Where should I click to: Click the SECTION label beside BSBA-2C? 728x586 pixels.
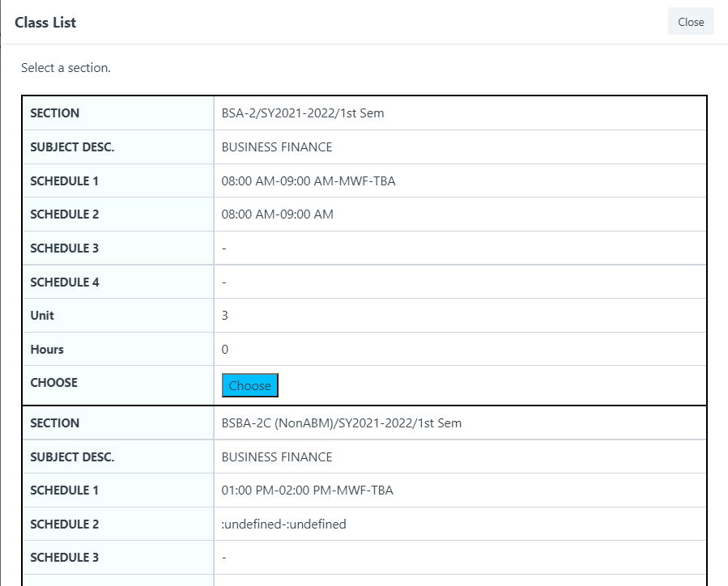[x=54, y=423]
